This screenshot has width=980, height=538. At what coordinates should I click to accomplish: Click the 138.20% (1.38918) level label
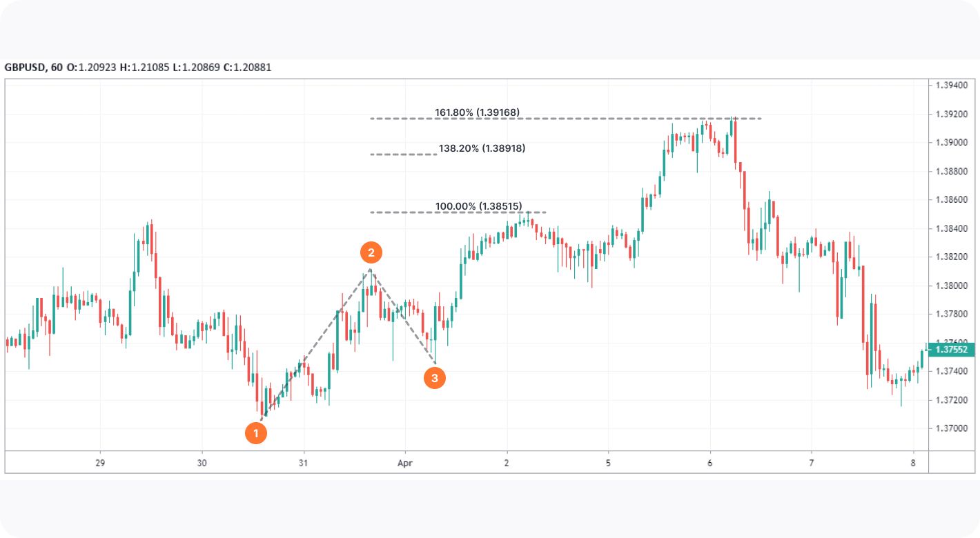pyautogui.click(x=482, y=148)
